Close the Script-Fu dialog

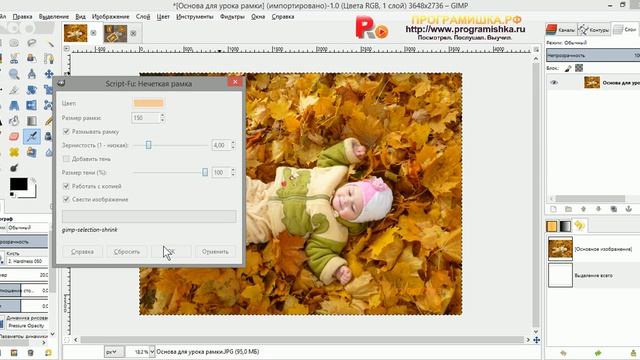[235, 82]
